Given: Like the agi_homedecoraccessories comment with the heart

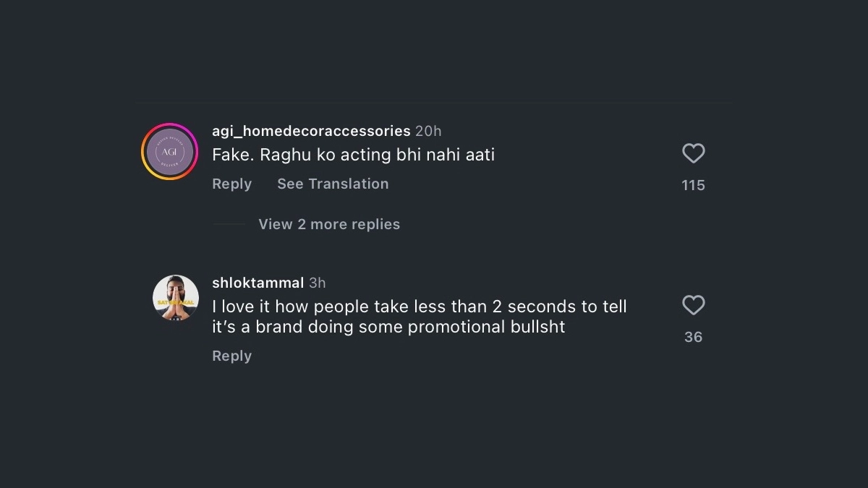Looking at the screenshot, I should point(693,153).
